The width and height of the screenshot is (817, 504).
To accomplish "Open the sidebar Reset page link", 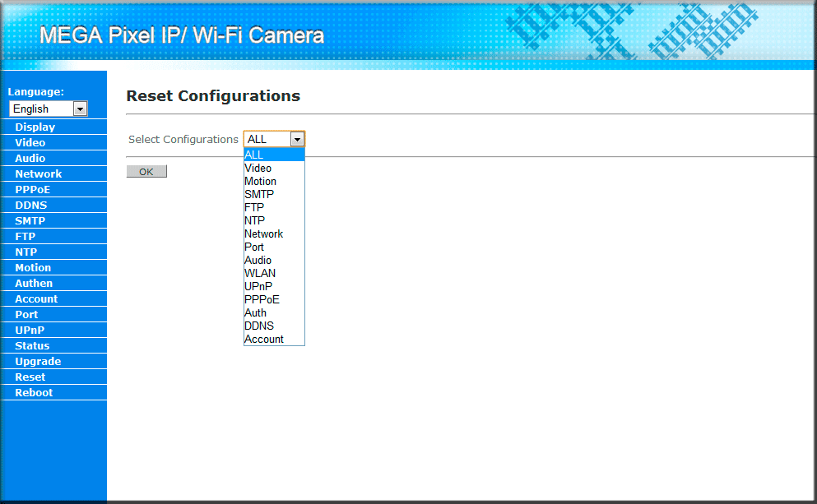I will click(x=30, y=377).
